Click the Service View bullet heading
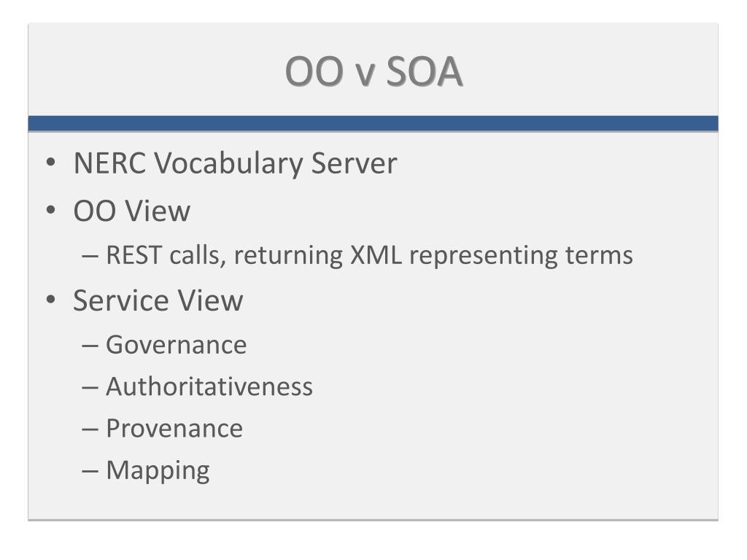 pyautogui.click(x=158, y=300)
